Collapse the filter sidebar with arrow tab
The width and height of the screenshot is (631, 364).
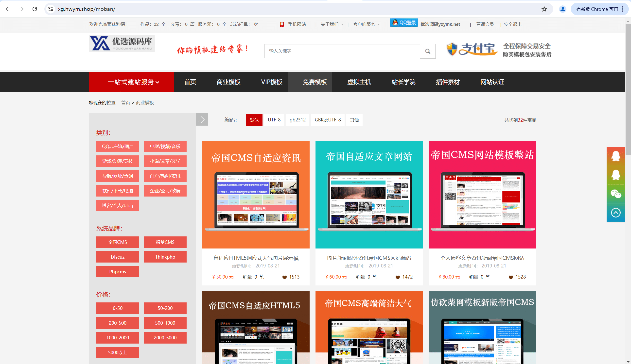[202, 119]
